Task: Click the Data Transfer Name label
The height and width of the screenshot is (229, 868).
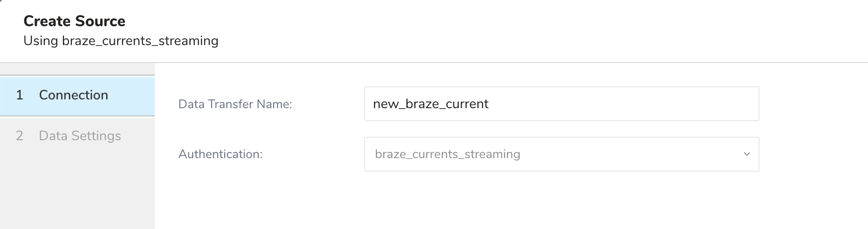Action: 235,104
